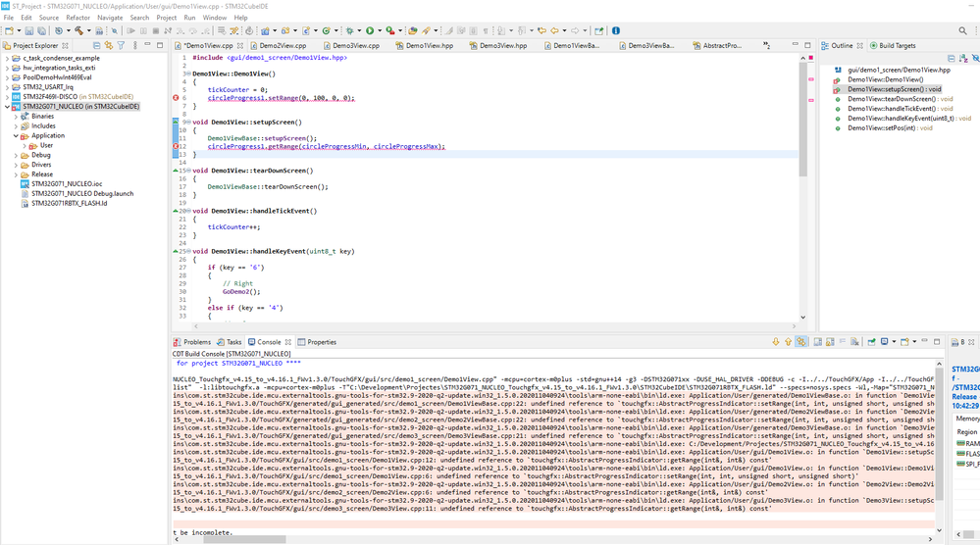Toggle Show Error Context button in Console
This screenshot has width=980, height=545.
coord(800,341)
